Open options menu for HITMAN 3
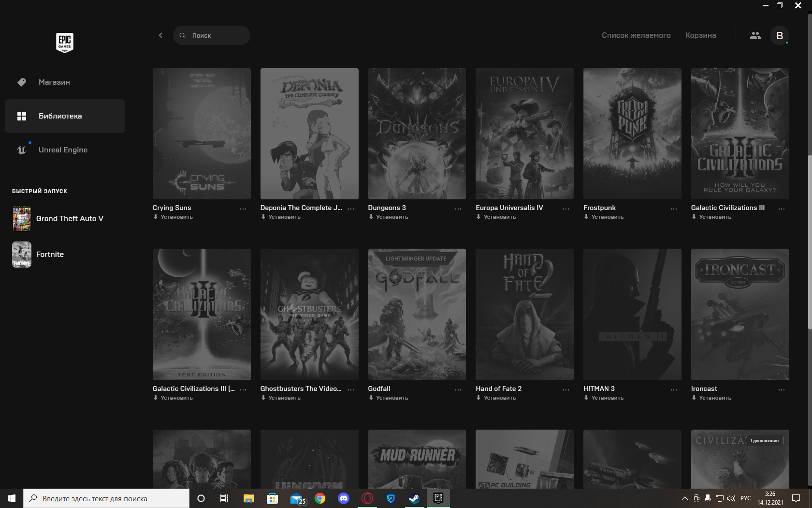Image resolution: width=812 pixels, height=508 pixels. (x=674, y=389)
